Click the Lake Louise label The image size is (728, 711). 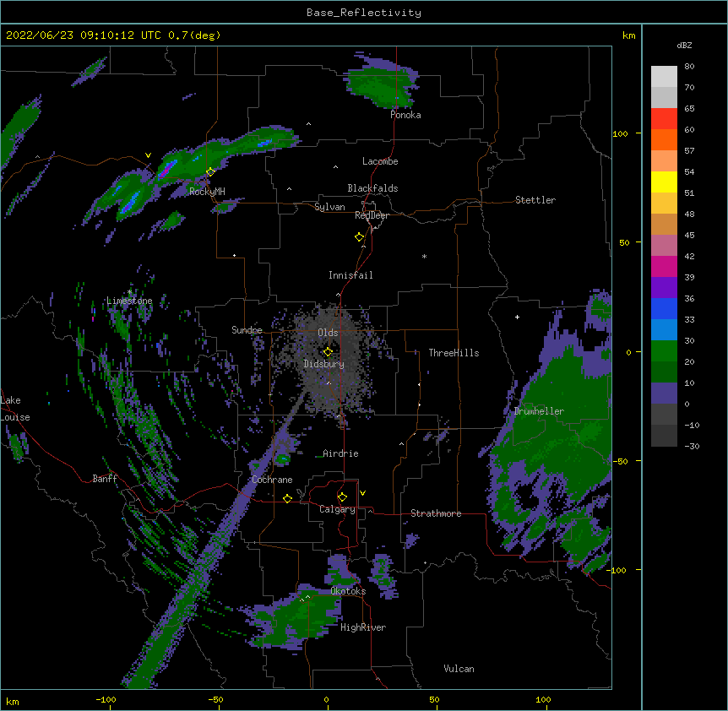pyautogui.click(x=15, y=409)
